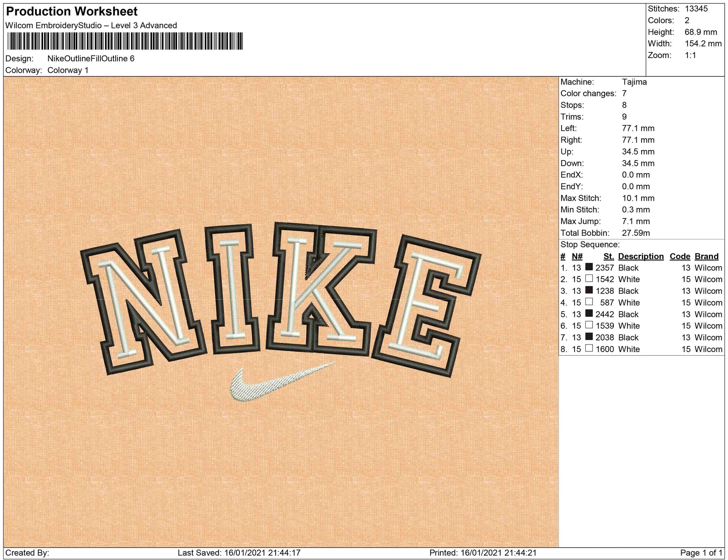Click the black swatch in stop row 1
The height and width of the screenshot is (560, 728).
[589, 267]
